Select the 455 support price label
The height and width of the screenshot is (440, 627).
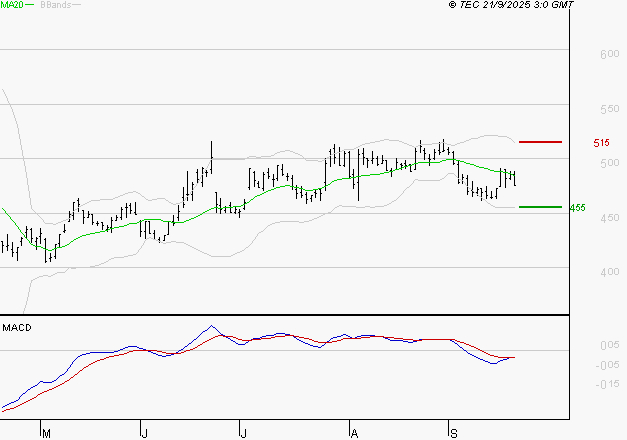[x=577, y=208]
